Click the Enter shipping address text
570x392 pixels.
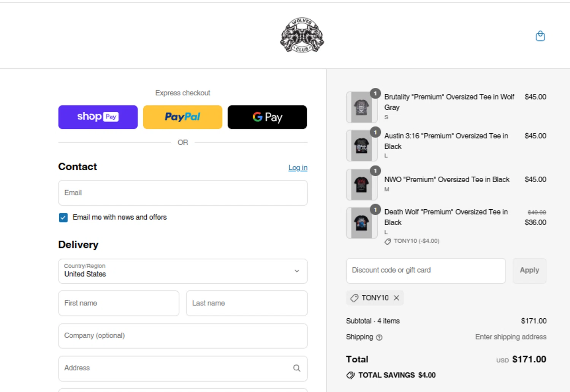(511, 337)
